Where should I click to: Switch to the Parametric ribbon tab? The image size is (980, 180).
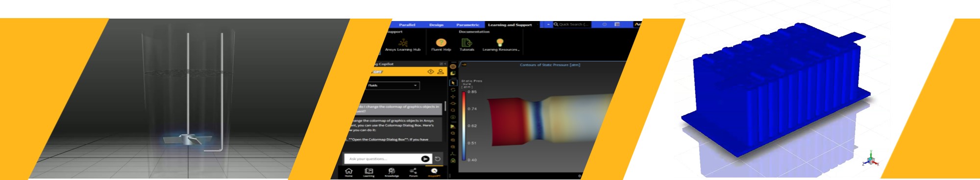[467, 24]
